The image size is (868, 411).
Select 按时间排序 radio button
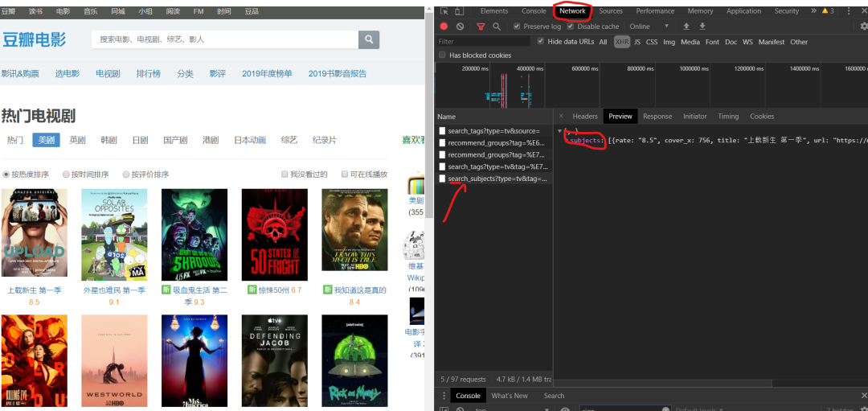click(x=67, y=175)
